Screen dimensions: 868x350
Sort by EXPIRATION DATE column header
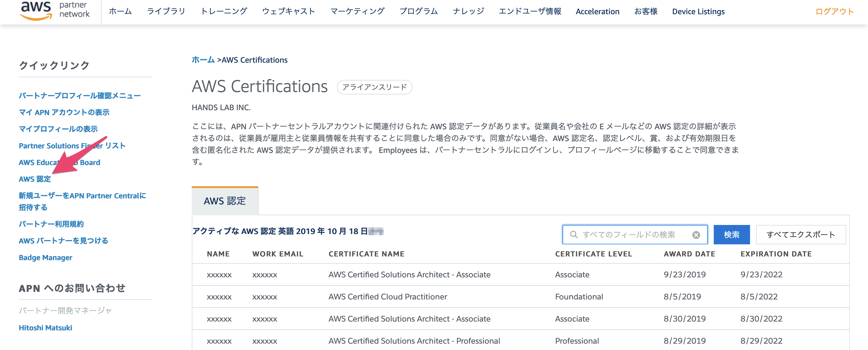pos(776,254)
